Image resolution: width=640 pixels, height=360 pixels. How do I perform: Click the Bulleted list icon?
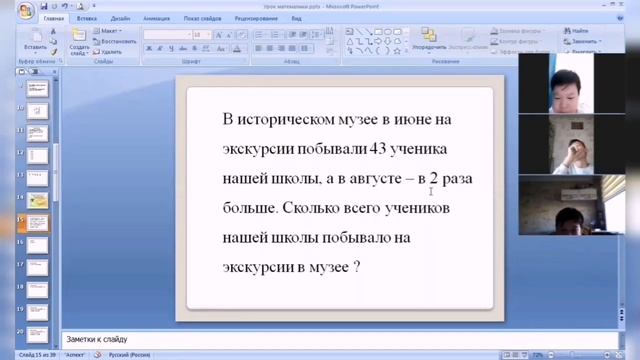260,35
